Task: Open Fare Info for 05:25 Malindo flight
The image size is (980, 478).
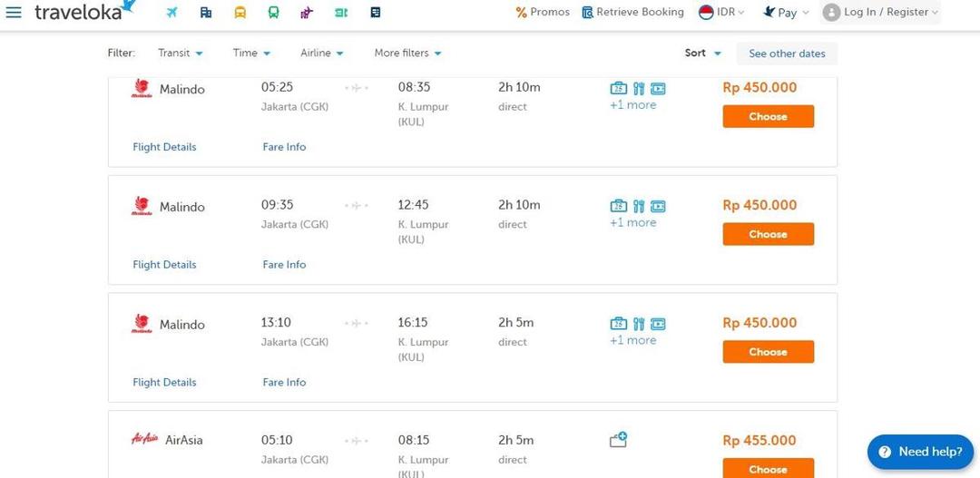Action: pos(284,147)
